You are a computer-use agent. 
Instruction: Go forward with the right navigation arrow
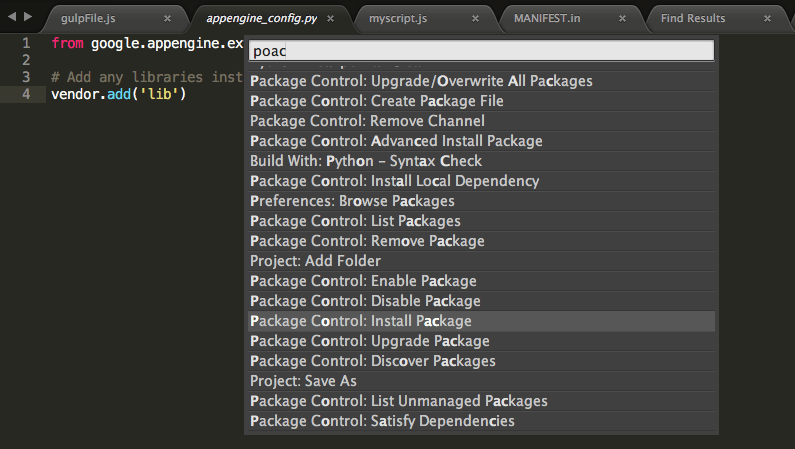tap(28, 17)
